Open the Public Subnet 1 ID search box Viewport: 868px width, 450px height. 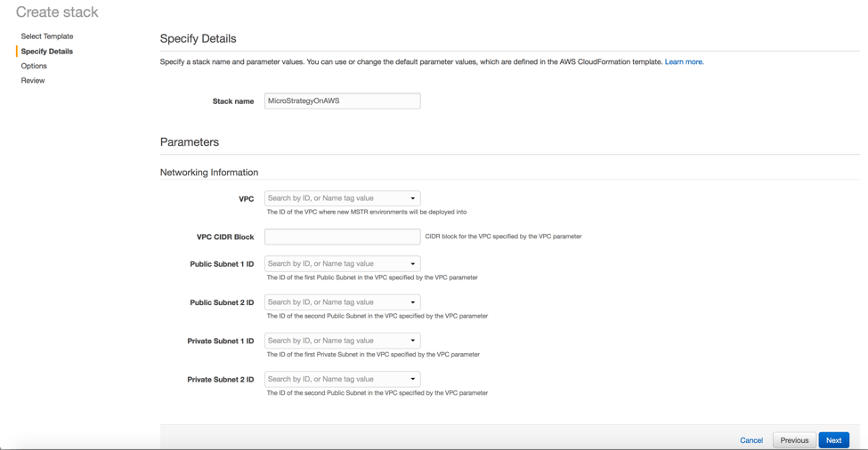click(336, 264)
